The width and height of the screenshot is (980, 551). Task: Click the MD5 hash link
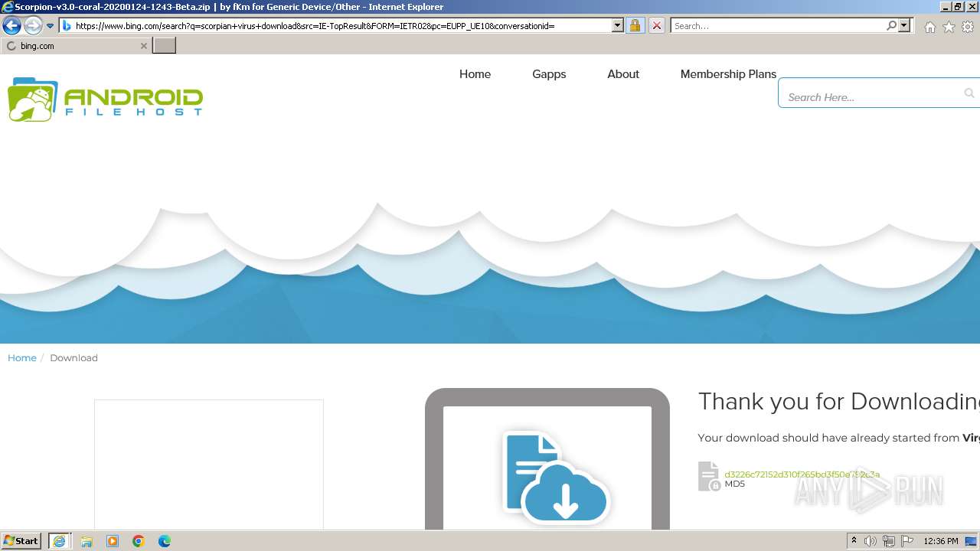pyautogui.click(x=802, y=474)
